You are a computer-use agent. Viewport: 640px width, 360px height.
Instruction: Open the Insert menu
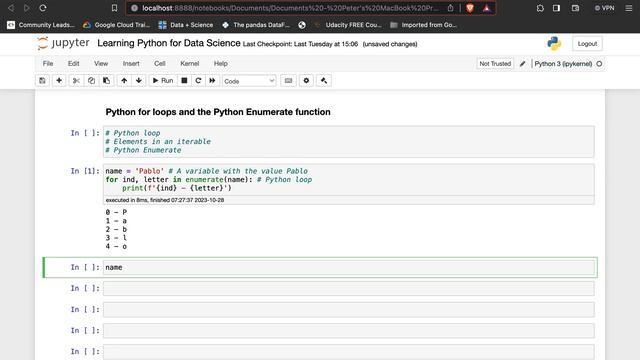point(131,64)
